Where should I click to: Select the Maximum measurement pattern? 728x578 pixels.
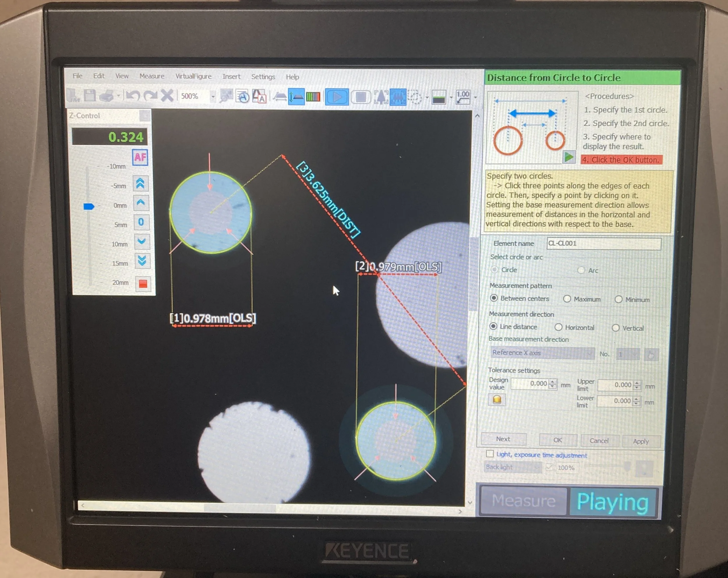(x=567, y=299)
